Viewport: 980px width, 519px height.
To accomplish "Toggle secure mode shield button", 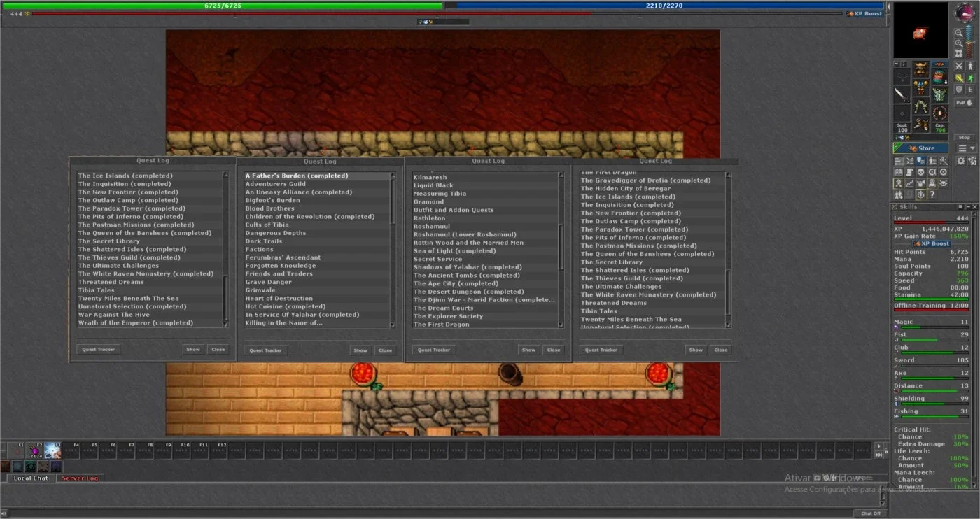I will pyautogui.click(x=959, y=89).
